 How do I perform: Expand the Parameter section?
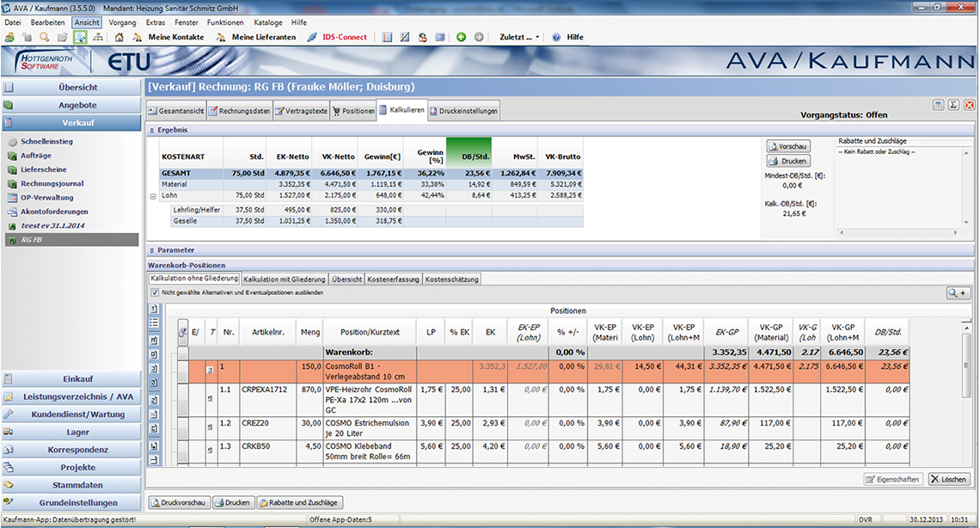(x=152, y=250)
